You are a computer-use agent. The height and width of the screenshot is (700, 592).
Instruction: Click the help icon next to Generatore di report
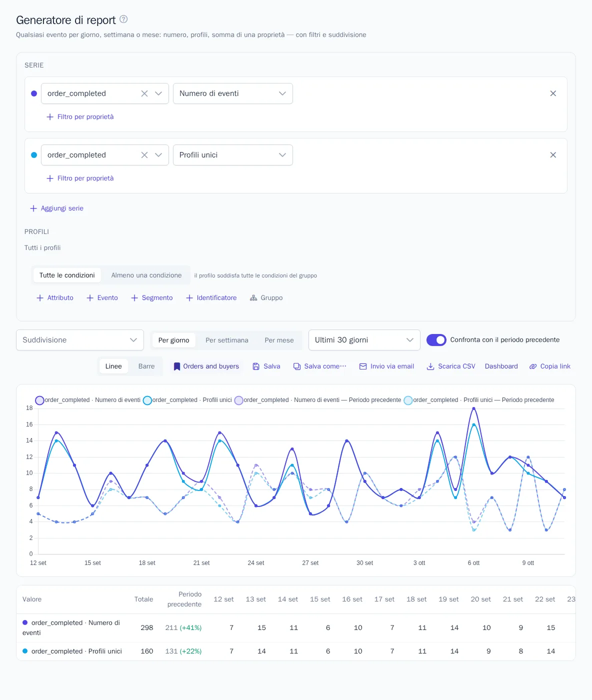(123, 19)
